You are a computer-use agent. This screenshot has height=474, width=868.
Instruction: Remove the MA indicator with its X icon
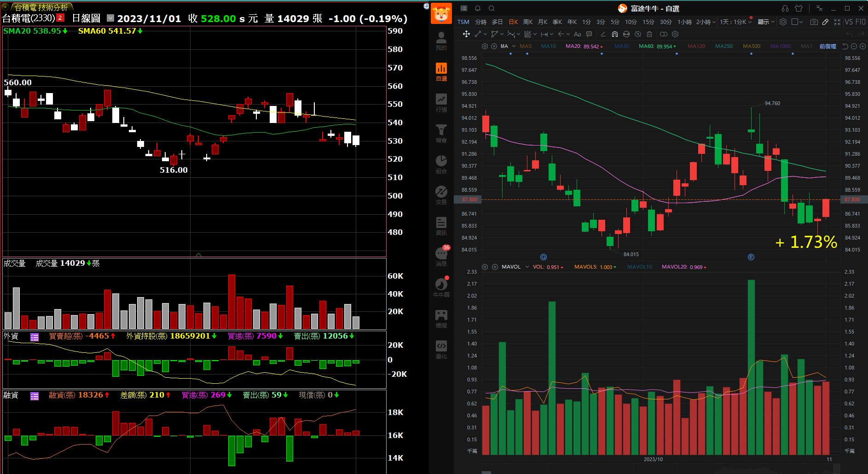point(494,46)
